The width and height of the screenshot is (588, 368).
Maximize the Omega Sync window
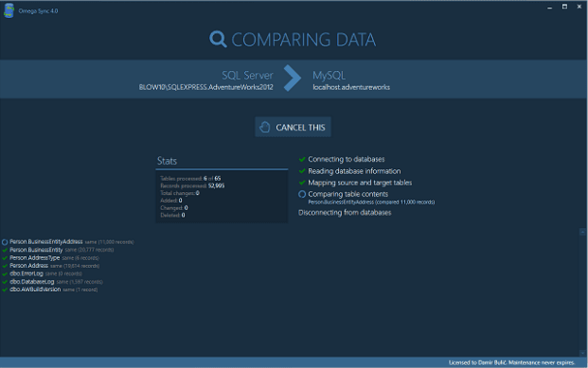coord(564,7)
